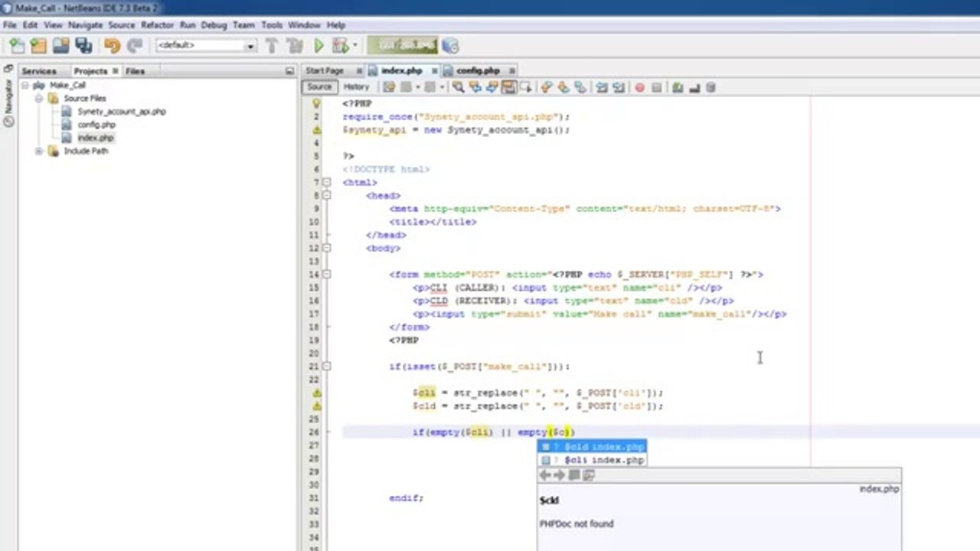The width and height of the screenshot is (980, 551).
Task: Minimize the Projects window group
Action: 289,70
